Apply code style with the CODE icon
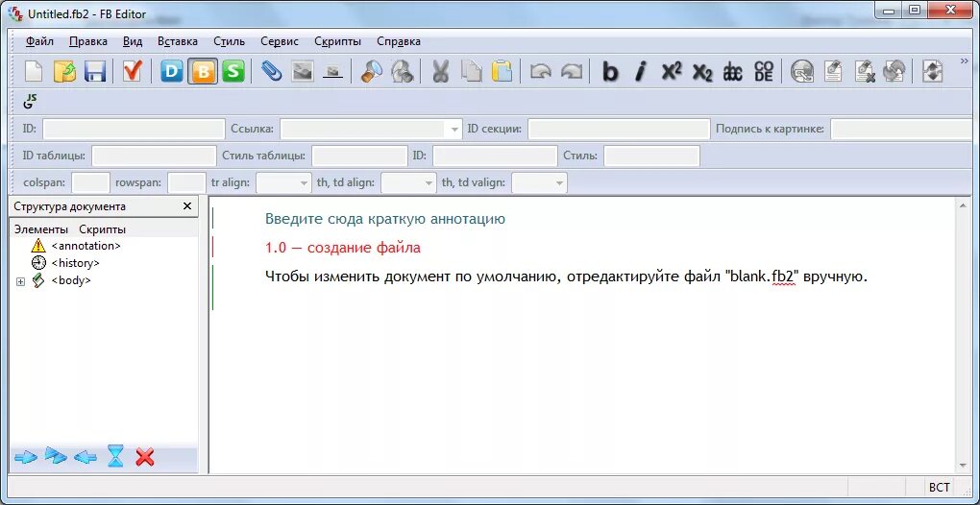 (764, 72)
